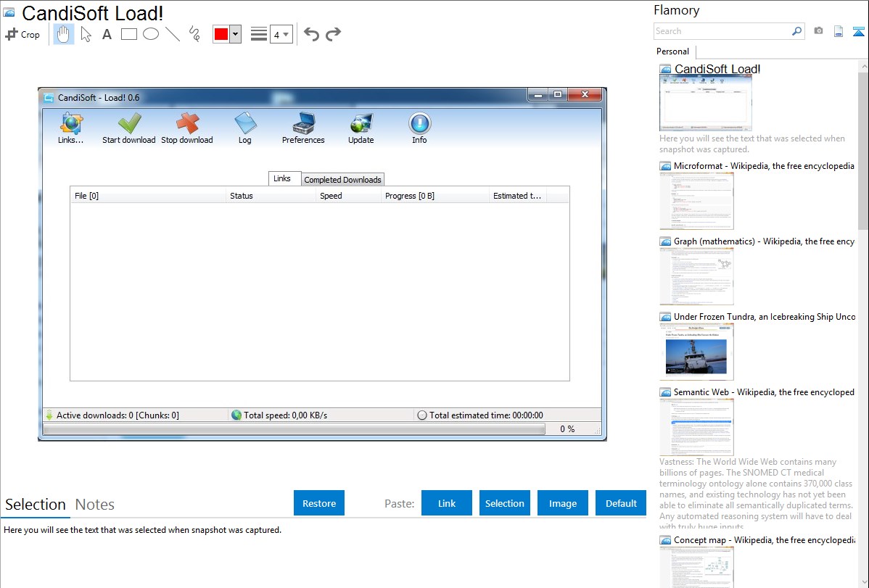Screen dimensions: 869x588
Task: Open Preferences toolbox icon
Action: [x=303, y=123]
